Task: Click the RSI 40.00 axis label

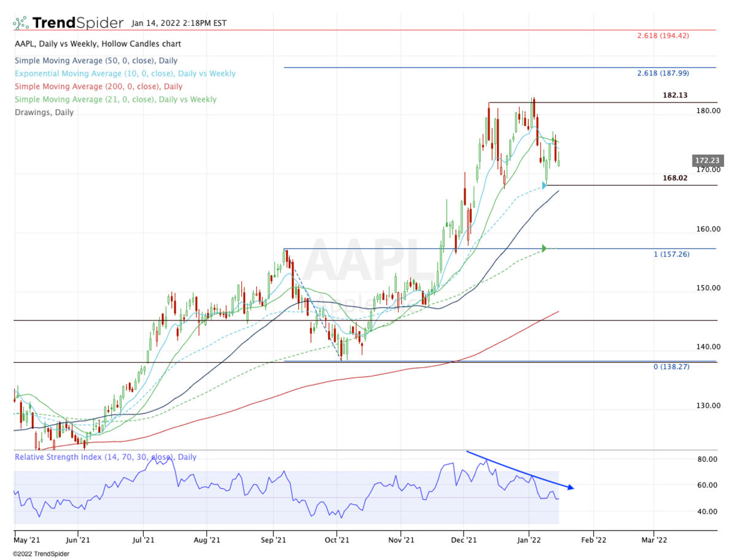Action: click(708, 511)
